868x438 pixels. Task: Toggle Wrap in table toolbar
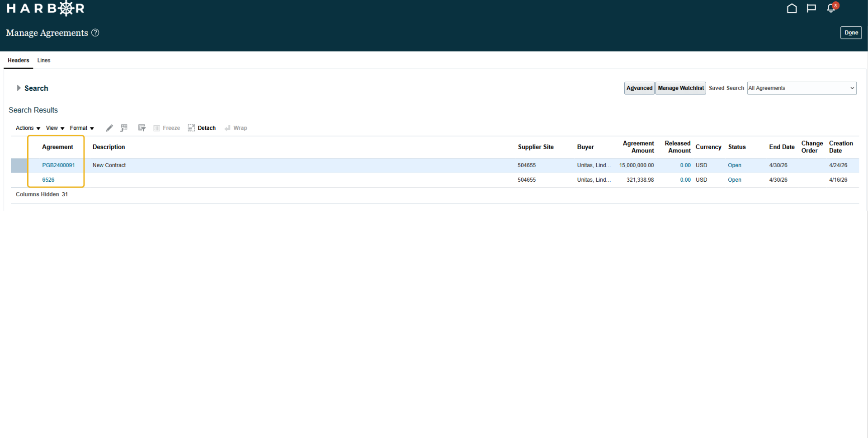click(236, 128)
